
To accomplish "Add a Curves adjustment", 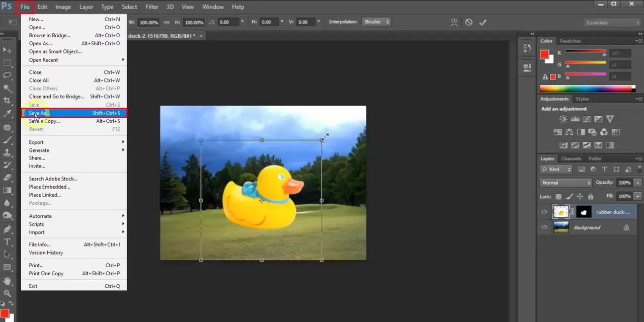I will [x=587, y=119].
